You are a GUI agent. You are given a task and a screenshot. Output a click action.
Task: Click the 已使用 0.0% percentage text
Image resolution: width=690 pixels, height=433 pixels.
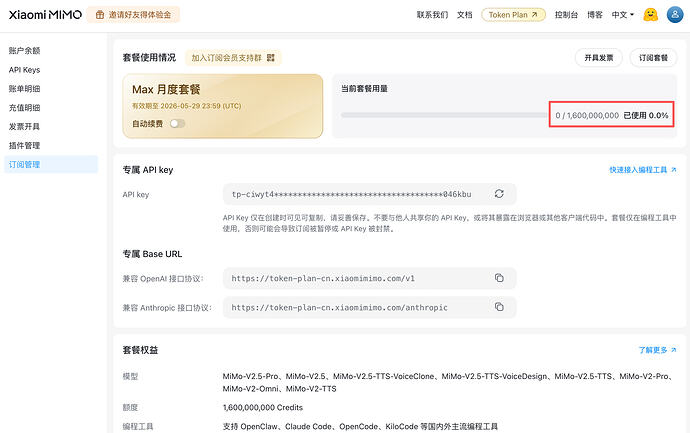tap(646, 115)
